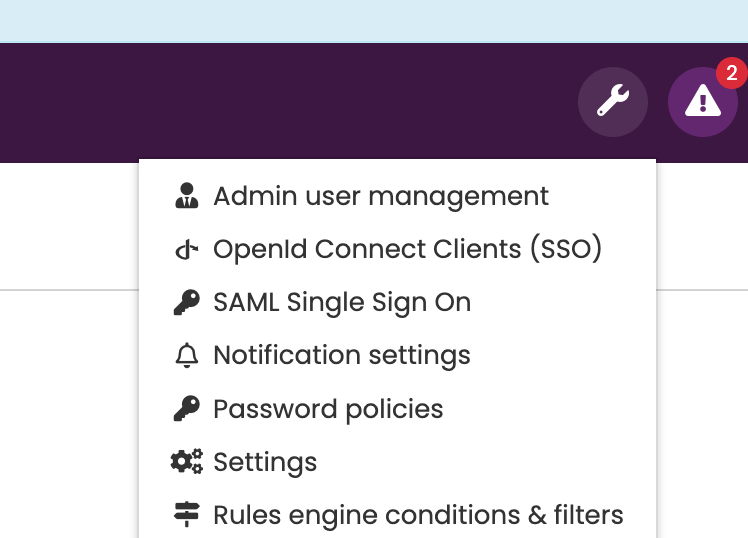This screenshot has width=748, height=538.
Task: Click the key icon beside SAML Single Sign On
Action: tap(187, 302)
